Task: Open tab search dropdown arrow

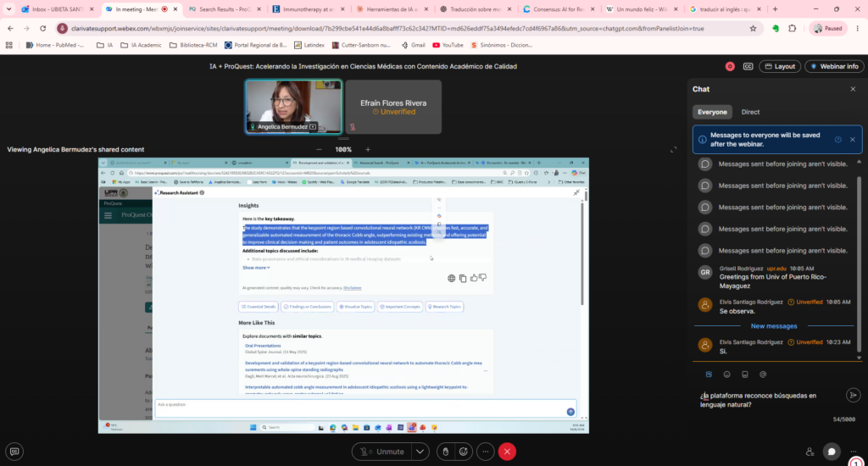Action: 8,9
